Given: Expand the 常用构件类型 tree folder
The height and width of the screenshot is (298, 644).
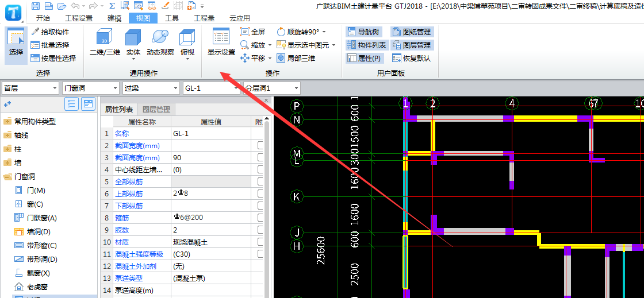Looking at the screenshot, I should [7, 121].
